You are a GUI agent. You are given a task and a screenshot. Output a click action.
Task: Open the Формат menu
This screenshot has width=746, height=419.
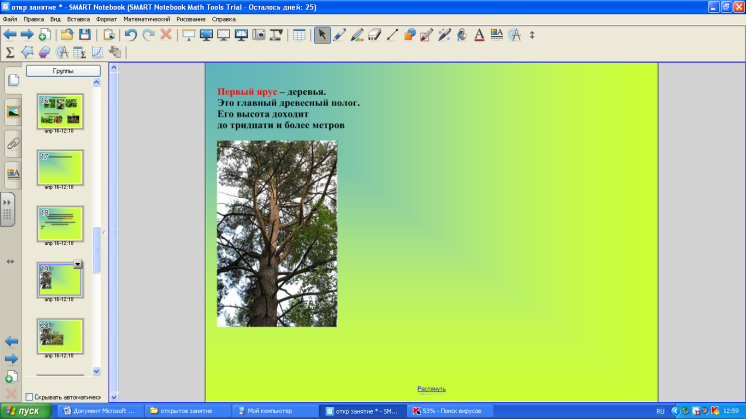[106, 19]
